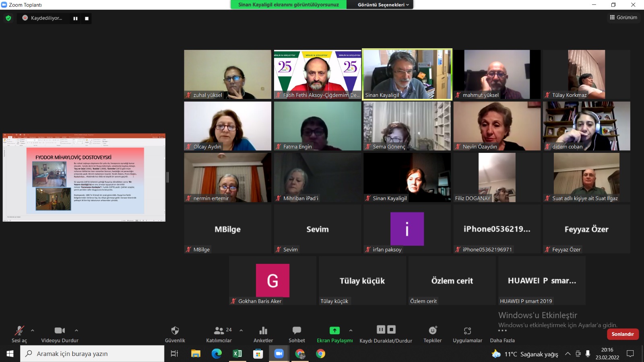
Task: Select Tülay küçük participant tile
Action: 362,280
